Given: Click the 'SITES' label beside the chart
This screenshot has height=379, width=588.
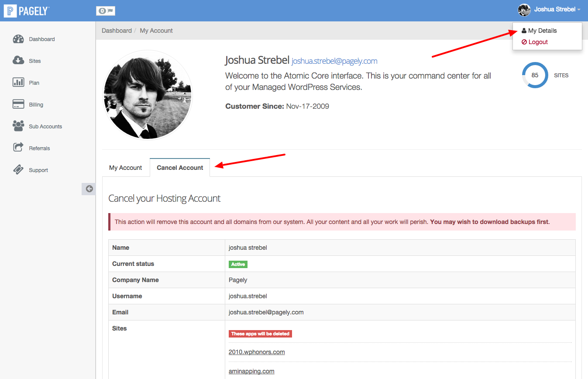Looking at the screenshot, I should [561, 75].
